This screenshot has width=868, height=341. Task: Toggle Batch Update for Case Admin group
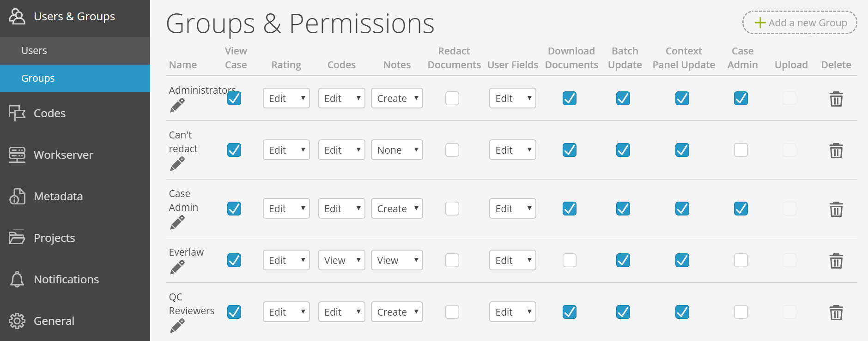(623, 209)
